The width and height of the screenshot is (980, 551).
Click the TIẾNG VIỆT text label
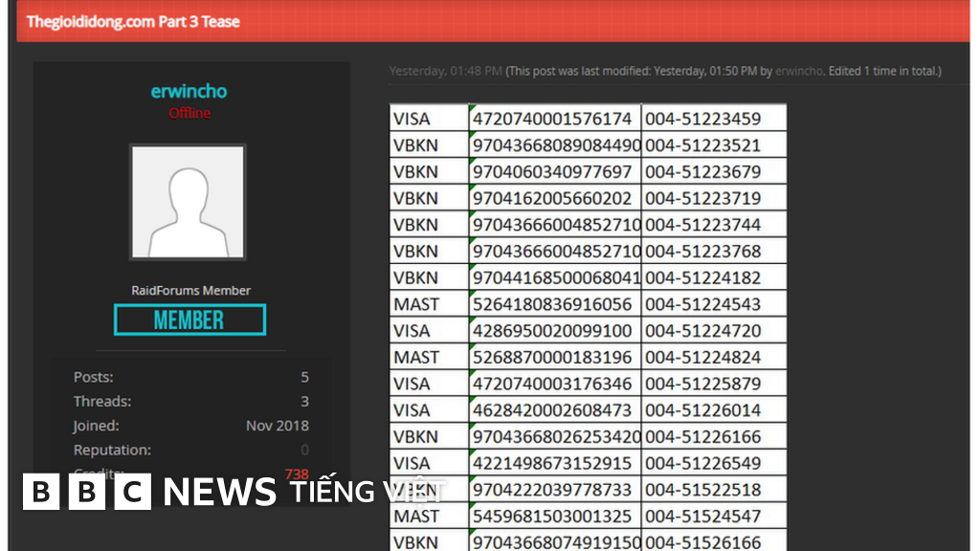pyautogui.click(x=365, y=493)
